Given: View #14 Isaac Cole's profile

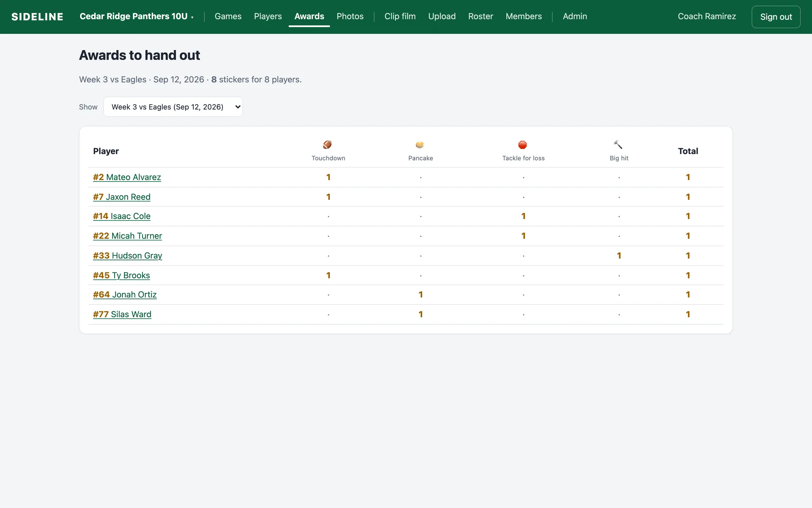Looking at the screenshot, I should pyautogui.click(x=122, y=216).
